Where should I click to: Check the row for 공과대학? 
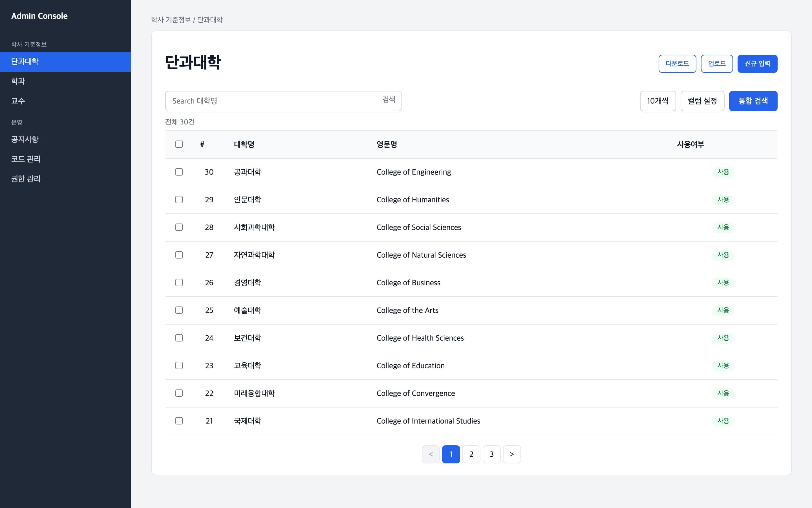tap(179, 172)
